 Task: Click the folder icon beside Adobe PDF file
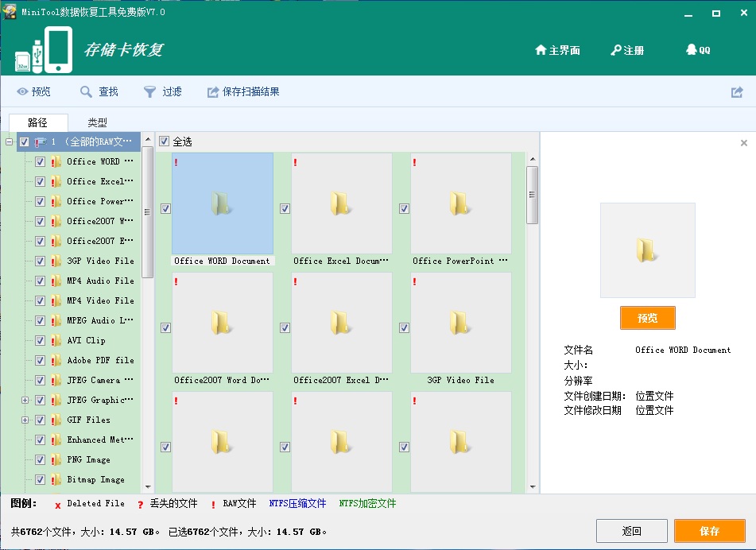coord(56,360)
